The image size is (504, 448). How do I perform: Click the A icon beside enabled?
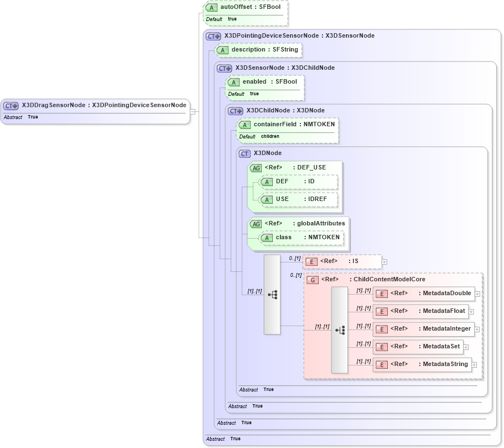click(x=233, y=82)
